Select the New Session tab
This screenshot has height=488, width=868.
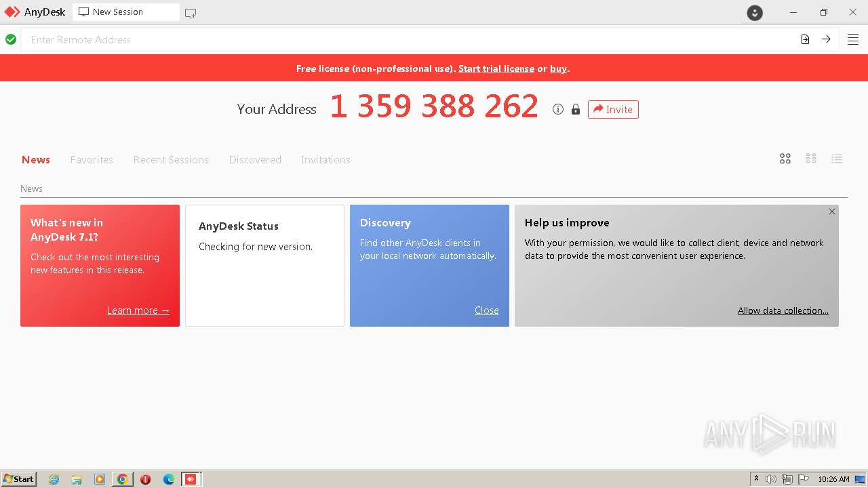pyautogui.click(x=126, y=12)
